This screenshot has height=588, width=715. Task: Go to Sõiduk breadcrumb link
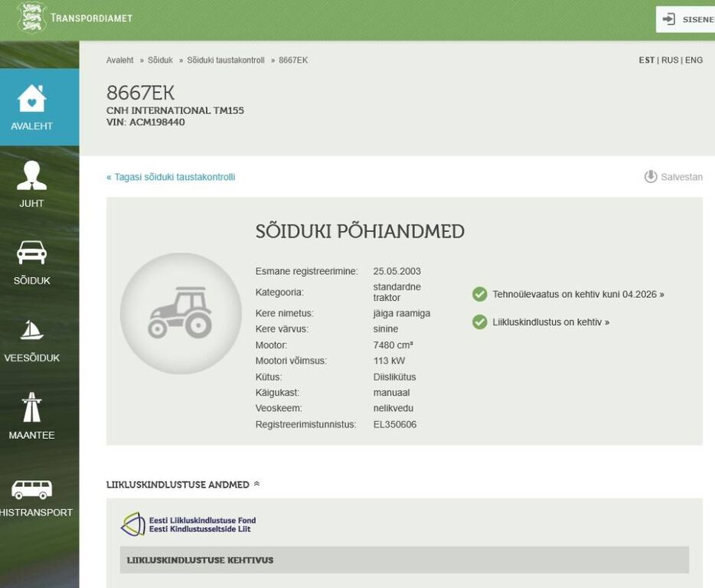point(160,60)
